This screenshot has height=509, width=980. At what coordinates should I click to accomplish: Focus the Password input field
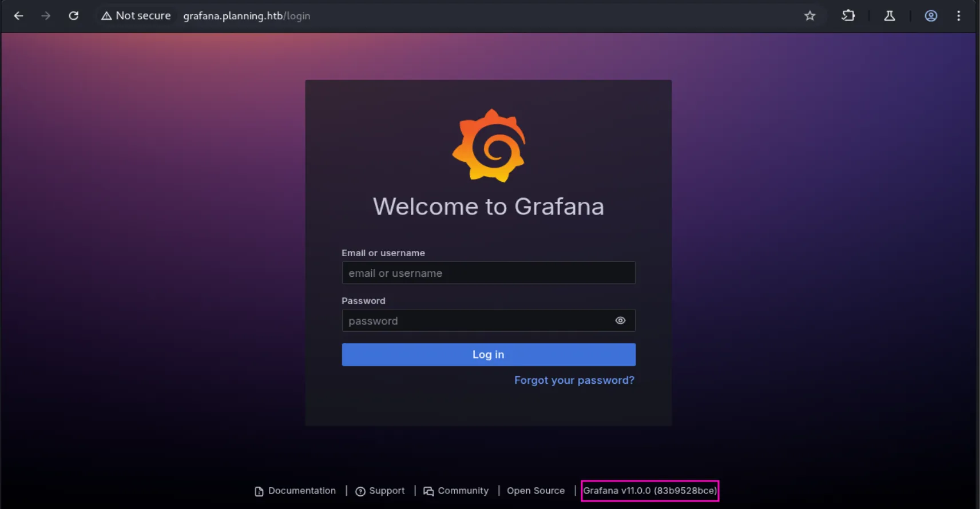point(475,321)
